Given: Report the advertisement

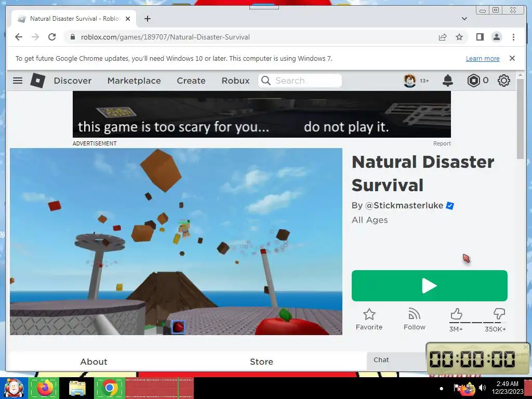Looking at the screenshot, I should pyautogui.click(x=442, y=143).
